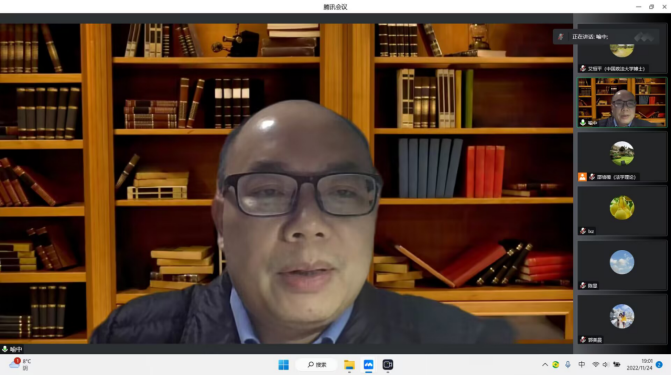This screenshot has width=672, height=375.
Task: Open the Wi-Fi network tray icon
Action: tap(595, 365)
